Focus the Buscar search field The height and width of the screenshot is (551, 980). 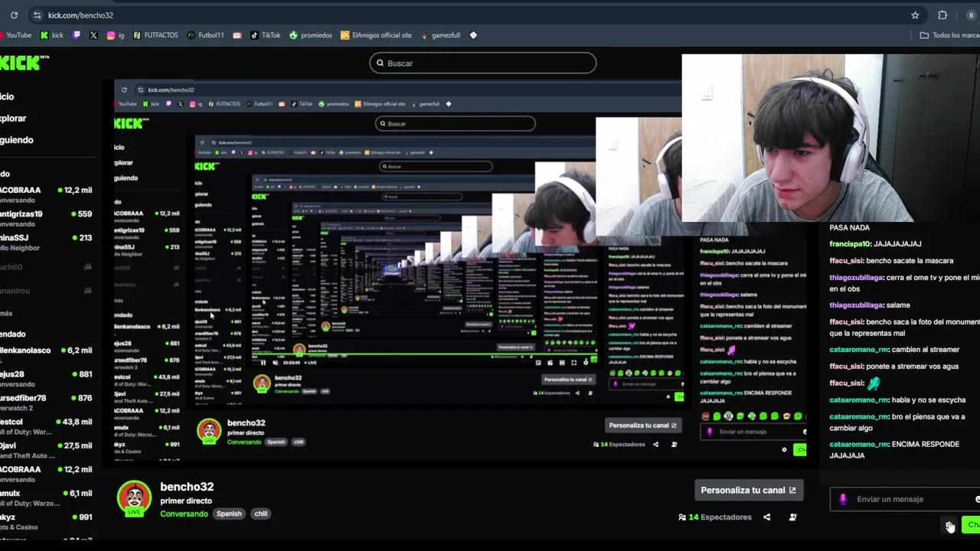(482, 64)
